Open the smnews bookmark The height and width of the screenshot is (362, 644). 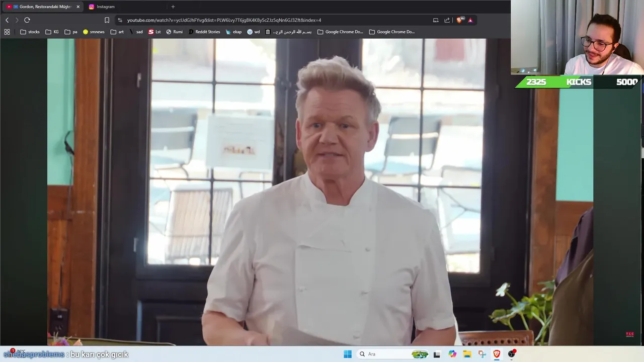(94, 32)
